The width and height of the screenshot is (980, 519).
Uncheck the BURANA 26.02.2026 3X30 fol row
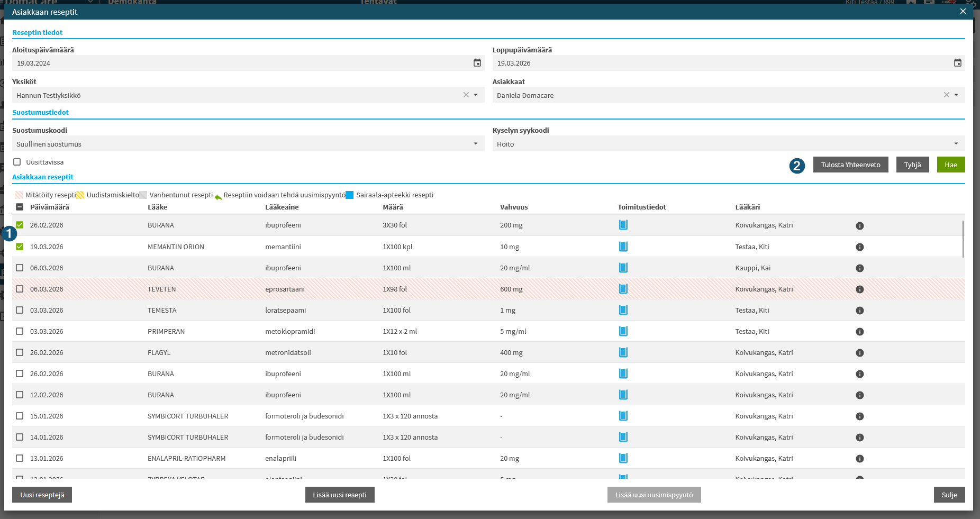pos(20,225)
